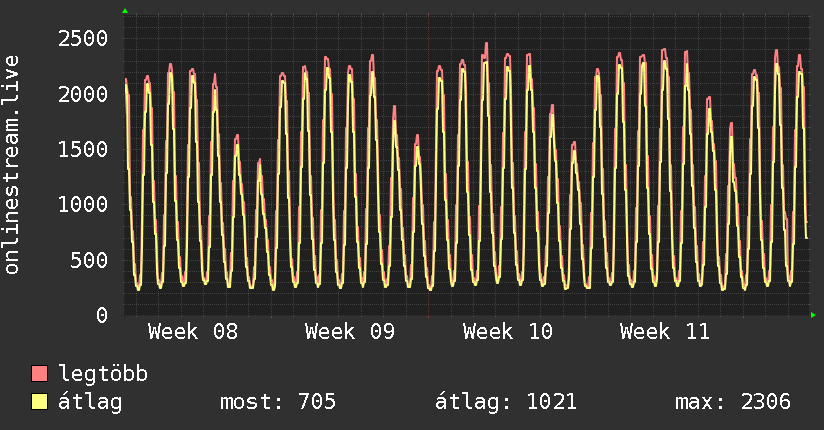This screenshot has height=430, width=824.
Task: Select the legtöbb legend label
Action: click(x=103, y=374)
